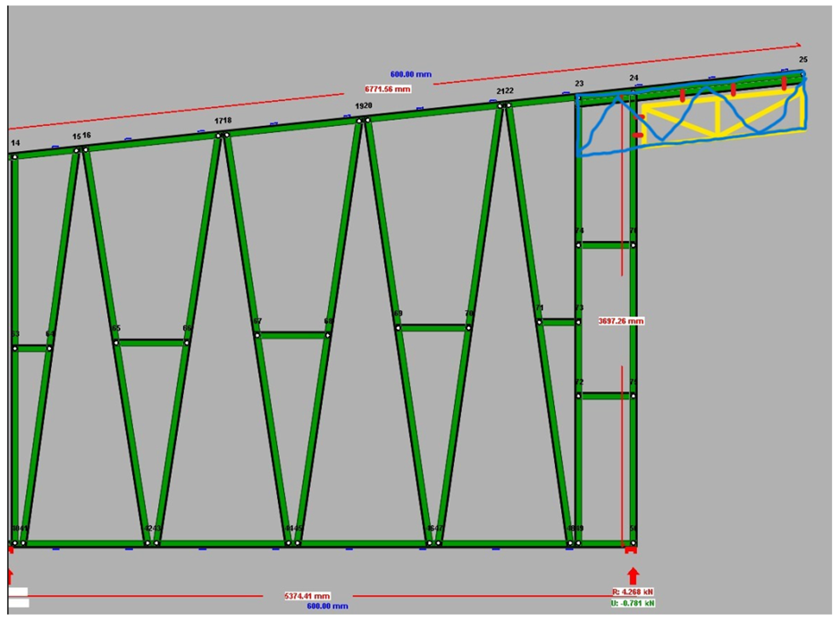Click the blue 600.00 mm label at bottom

327,607
